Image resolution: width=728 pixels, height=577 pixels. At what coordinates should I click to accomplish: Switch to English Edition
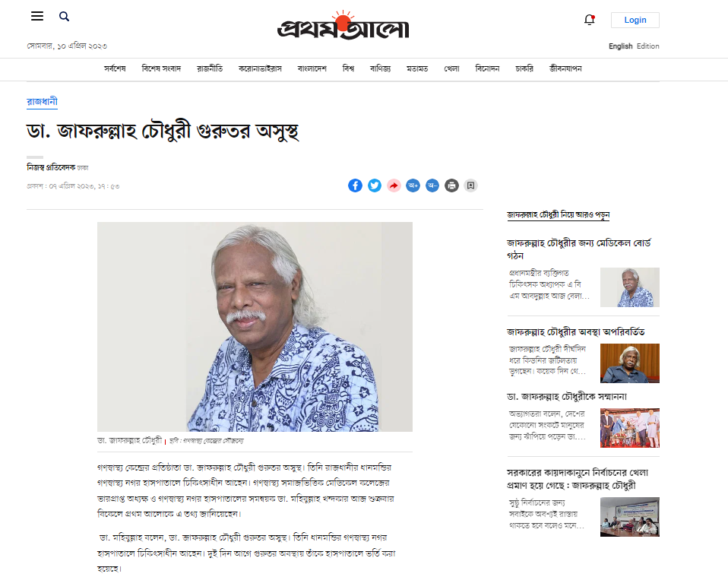(634, 46)
